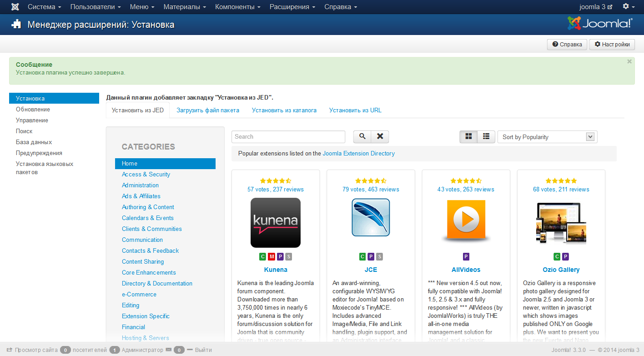Open the settings gear menu at top right
Viewport: 644px width, 356px height.
coord(629,7)
